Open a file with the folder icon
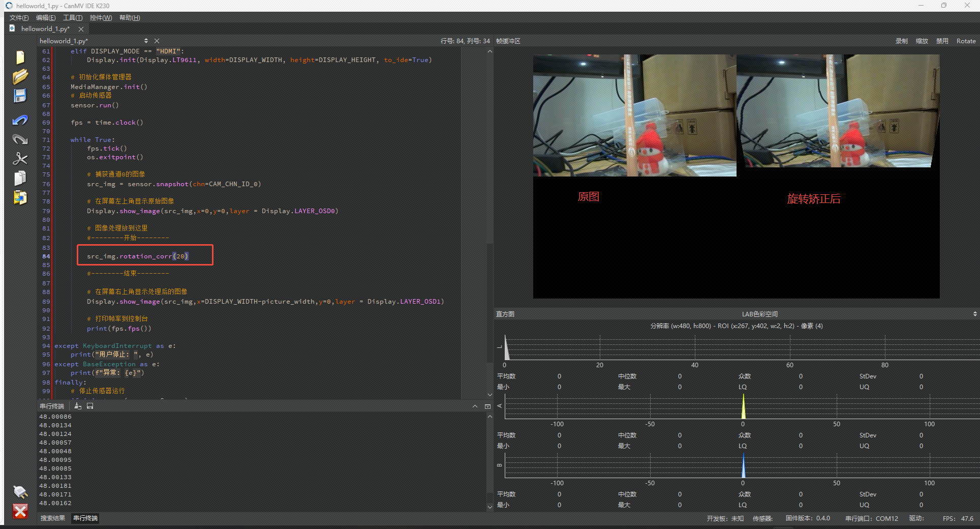 pos(20,77)
